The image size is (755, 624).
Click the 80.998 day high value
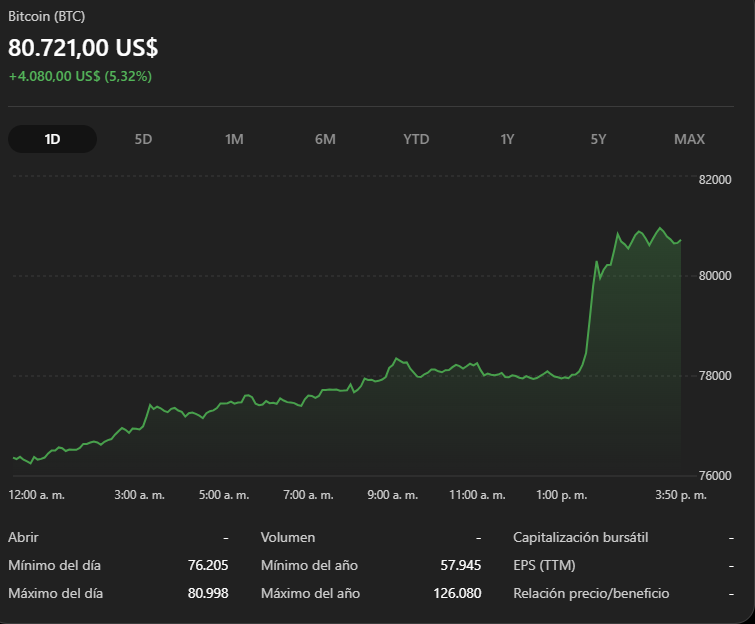[208, 593]
